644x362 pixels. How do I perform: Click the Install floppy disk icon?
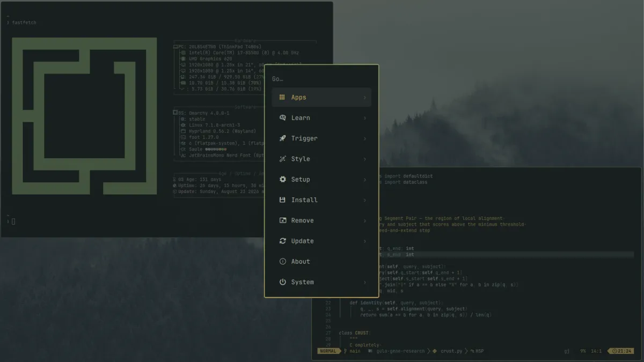click(x=282, y=200)
